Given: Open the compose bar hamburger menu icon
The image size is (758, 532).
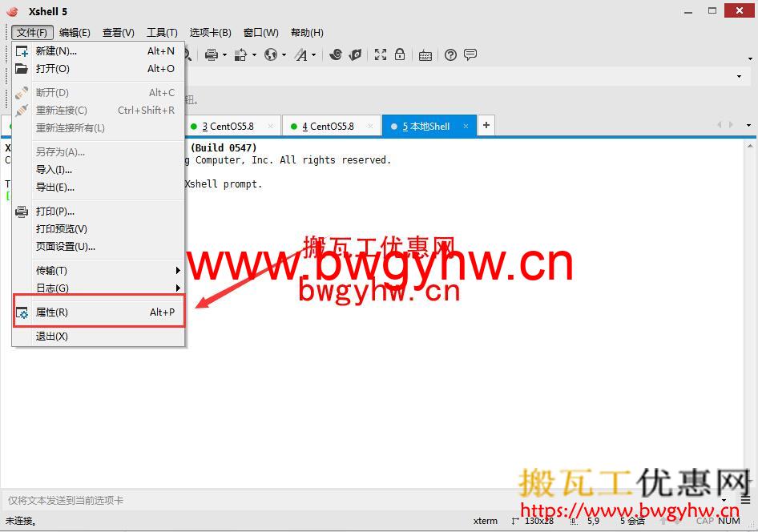Looking at the screenshot, I should click(745, 500).
